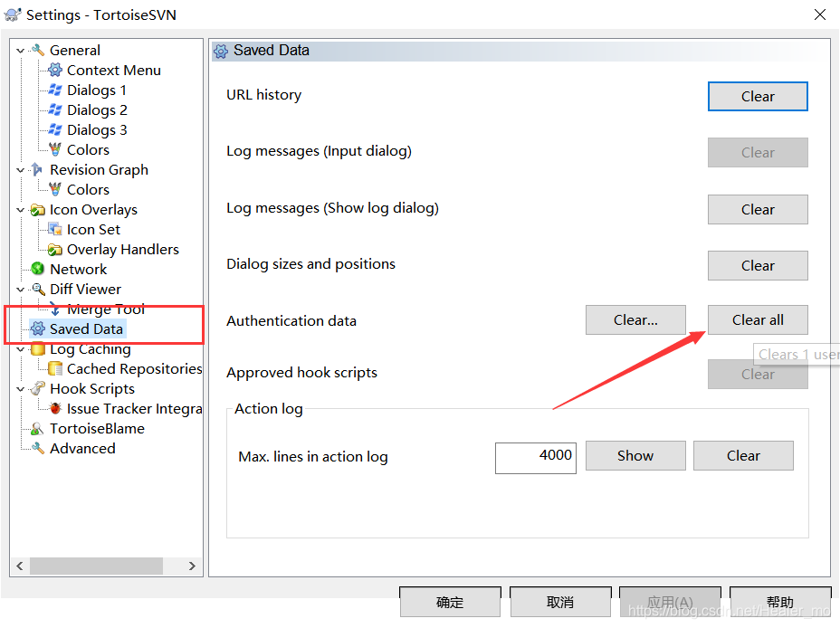Click the Dialogs 1 icon
The image size is (840, 628).
pos(54,90)
